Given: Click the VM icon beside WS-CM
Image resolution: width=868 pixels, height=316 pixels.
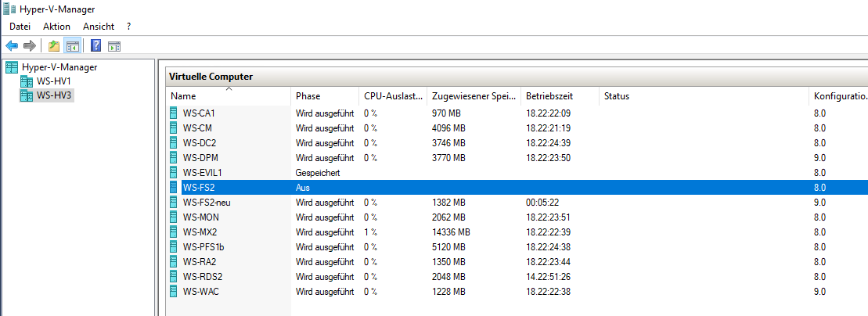Looking at the screenshot, I should [x=174, y=127].
